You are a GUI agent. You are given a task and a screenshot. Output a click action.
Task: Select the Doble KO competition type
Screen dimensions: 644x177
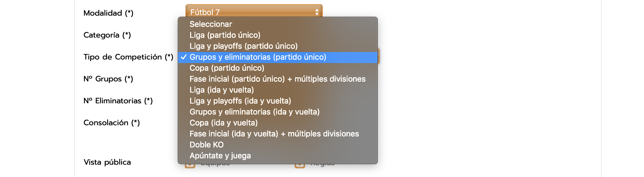click(206, 145)
